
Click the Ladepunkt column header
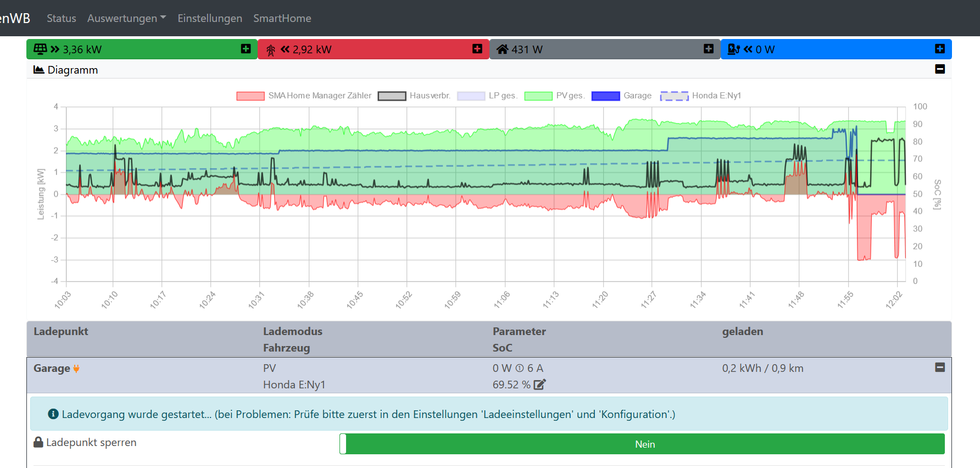click(61, 331)
